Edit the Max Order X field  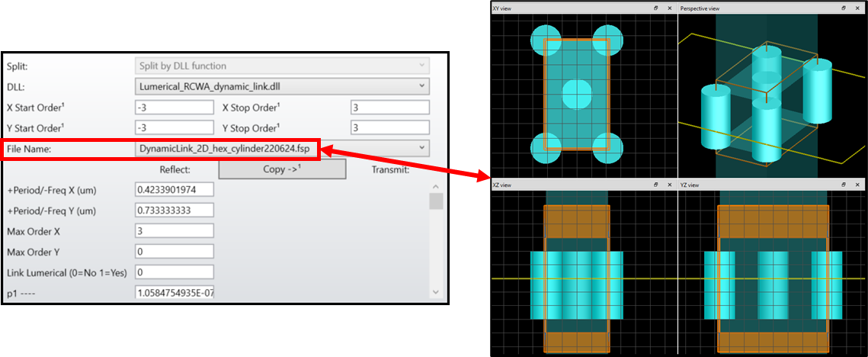pos(175,230)
